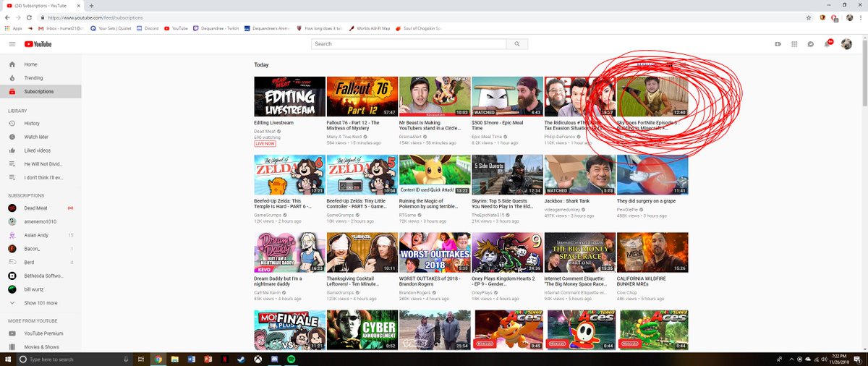The height and width of the screenshot is (366, 868).
Task: Open Watch later in the sidebar
Action: pyautogui.click(x=41, y=137)
